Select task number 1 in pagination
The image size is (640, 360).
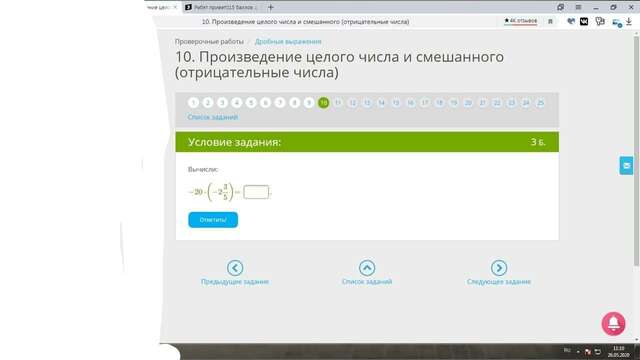[193, 103]
